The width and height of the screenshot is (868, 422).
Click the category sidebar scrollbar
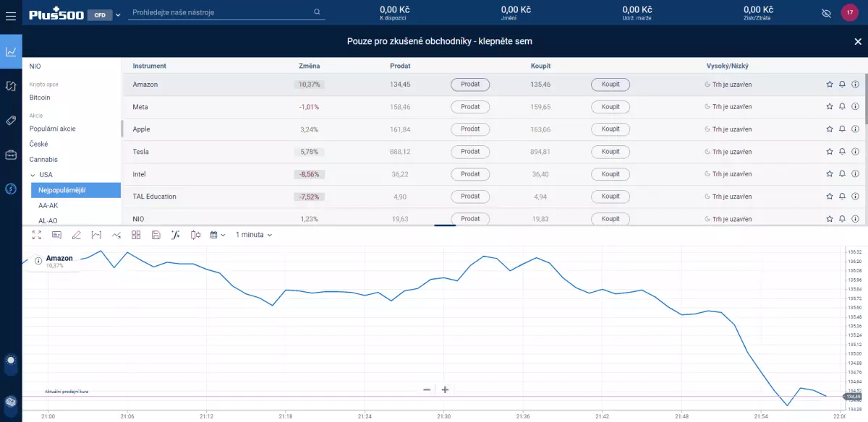pyautogui.click(x=122, y=129)
